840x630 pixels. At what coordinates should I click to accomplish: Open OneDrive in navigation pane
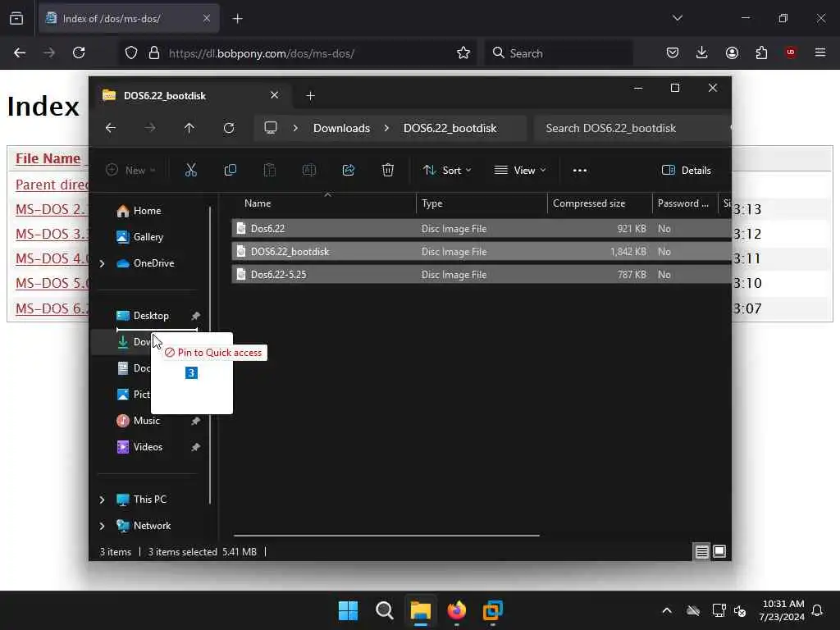tap(146, 263)
